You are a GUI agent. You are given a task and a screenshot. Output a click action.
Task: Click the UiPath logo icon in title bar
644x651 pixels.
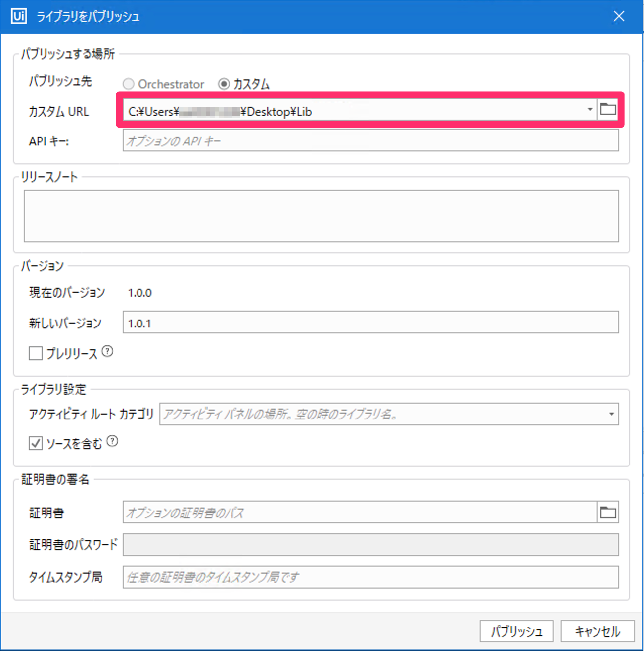click(19, 16)
